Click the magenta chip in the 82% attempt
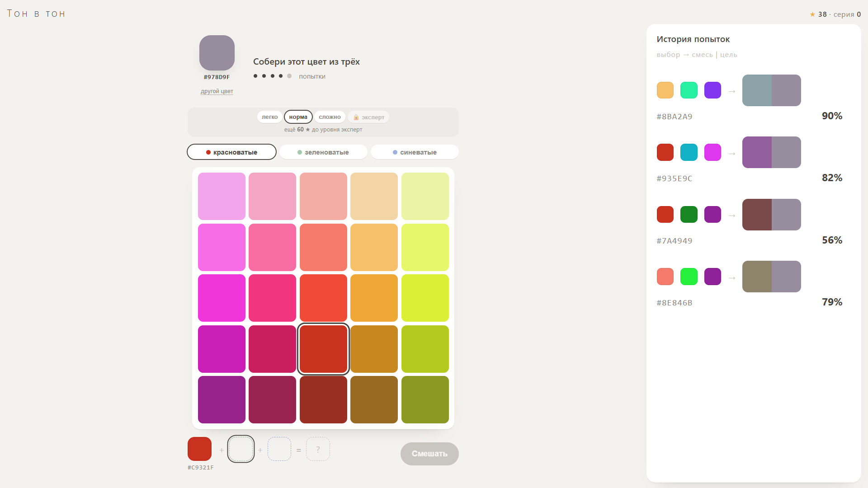This screenshot has height=488, width=868. click(712, 152)
